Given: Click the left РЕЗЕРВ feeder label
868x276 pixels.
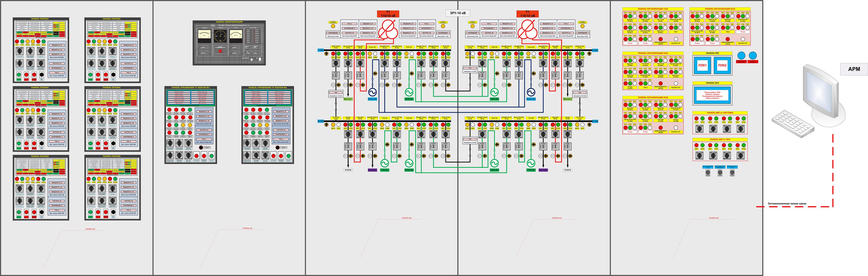Looking at the screenshot, I should point(348,170).
